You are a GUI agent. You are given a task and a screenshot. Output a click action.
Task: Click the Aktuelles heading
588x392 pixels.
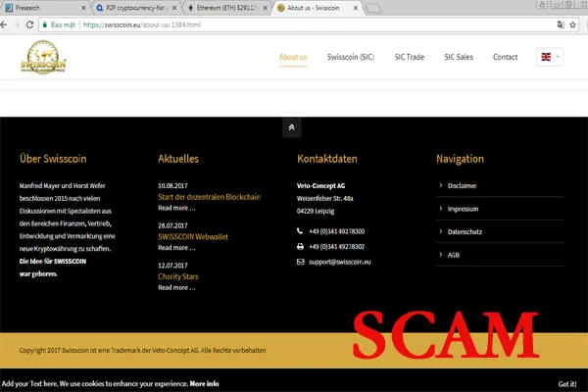[178, 159]
